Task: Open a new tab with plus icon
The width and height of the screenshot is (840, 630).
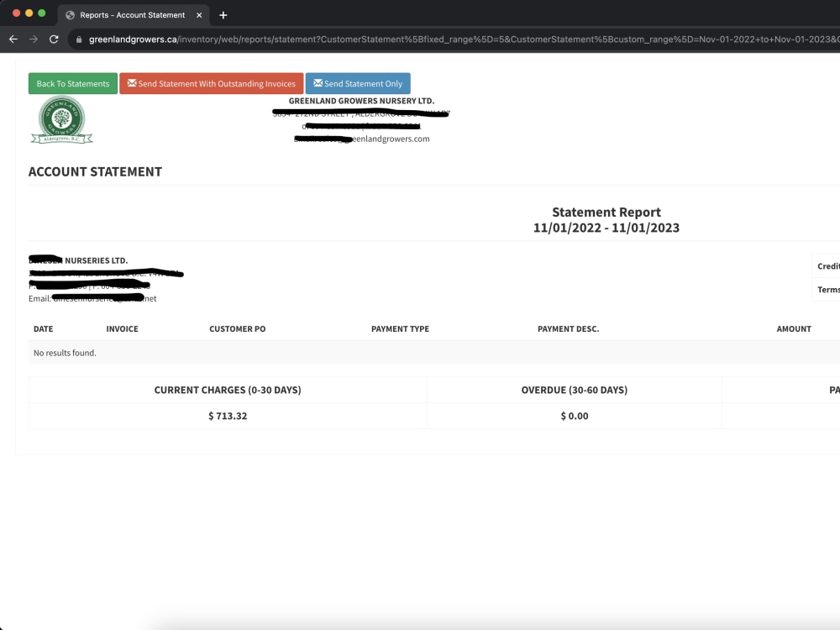Action: click(x=223, y=15)
